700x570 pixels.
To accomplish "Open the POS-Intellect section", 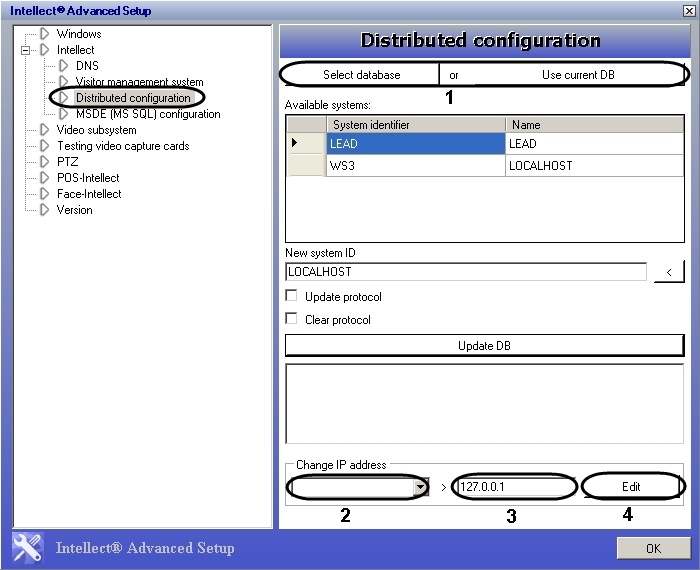I will click(88, 178).
